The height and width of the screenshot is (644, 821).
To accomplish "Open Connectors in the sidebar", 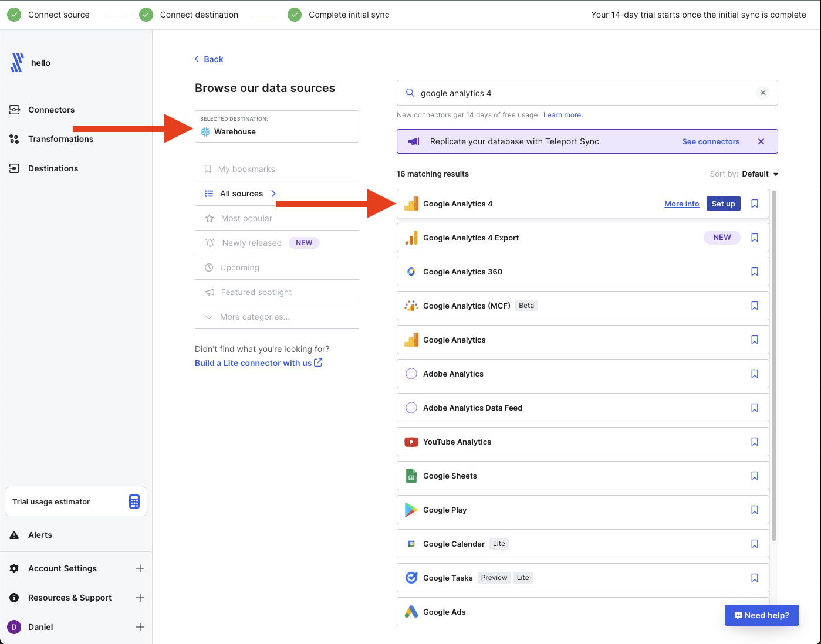I will 51,110.
